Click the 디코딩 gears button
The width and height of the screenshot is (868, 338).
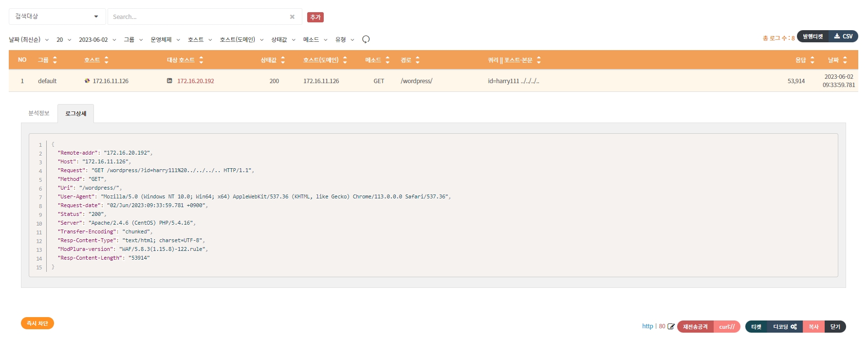[x=785, y=326]
